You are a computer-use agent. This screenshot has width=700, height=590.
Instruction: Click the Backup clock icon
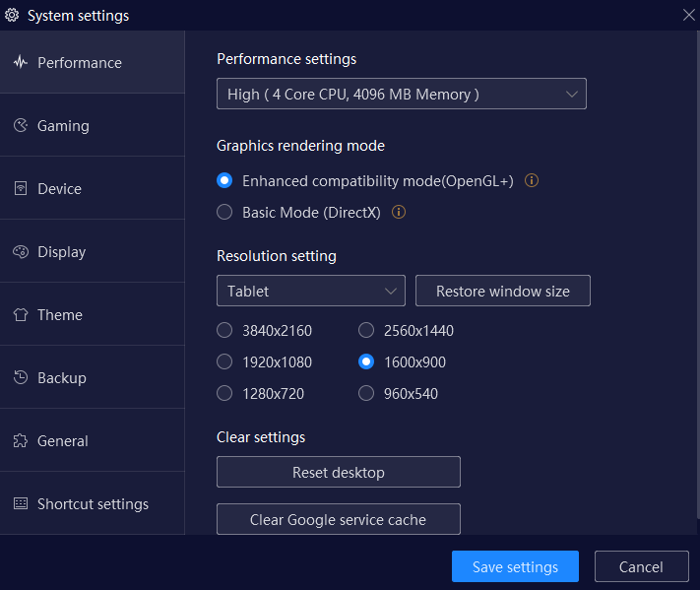tap(21, 378)
